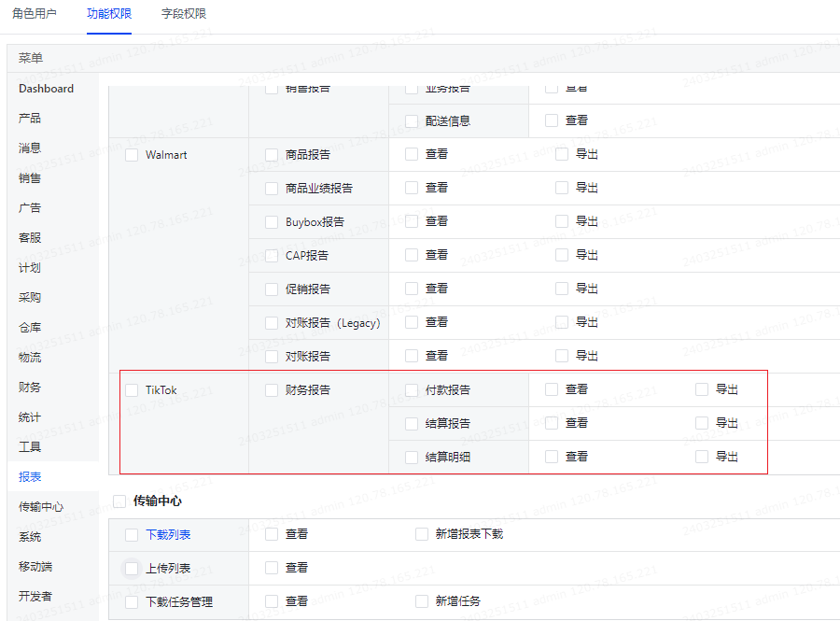
Task: Check the 配送信息 checkbox
Action: [x=412, y=121]
